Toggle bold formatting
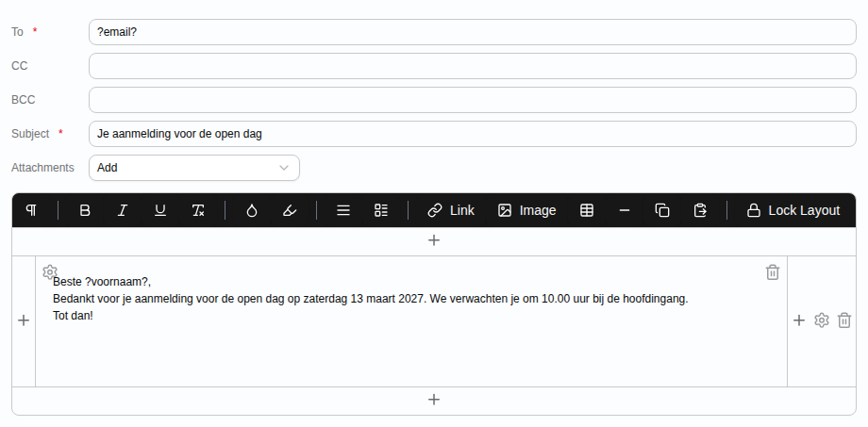Screen dimensions: 868x427 pos(85,210)
